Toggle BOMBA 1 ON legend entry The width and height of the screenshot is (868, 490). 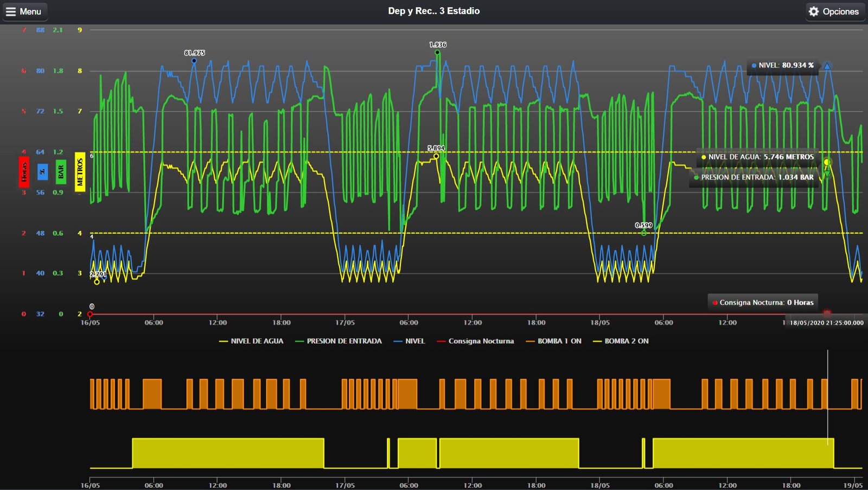(x=553, y=341)
